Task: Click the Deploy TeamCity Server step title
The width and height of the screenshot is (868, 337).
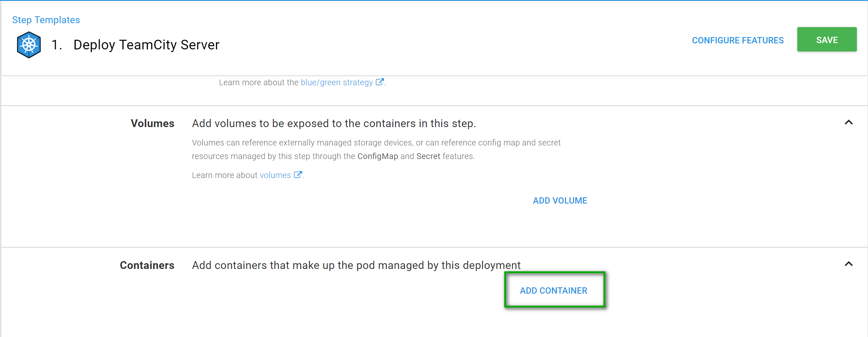Action: tap(146, 45)
